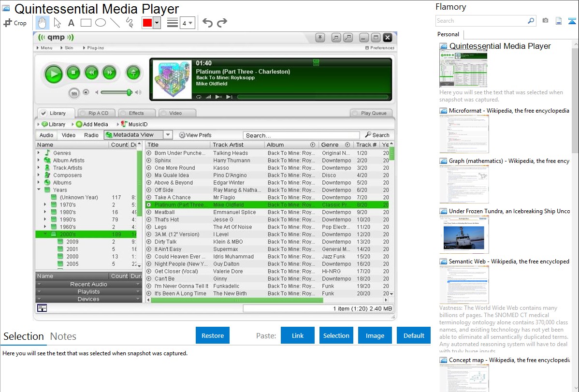Toggle the shuffle icon in track display
Screen dimensions: 579x392
pos(218,97)
